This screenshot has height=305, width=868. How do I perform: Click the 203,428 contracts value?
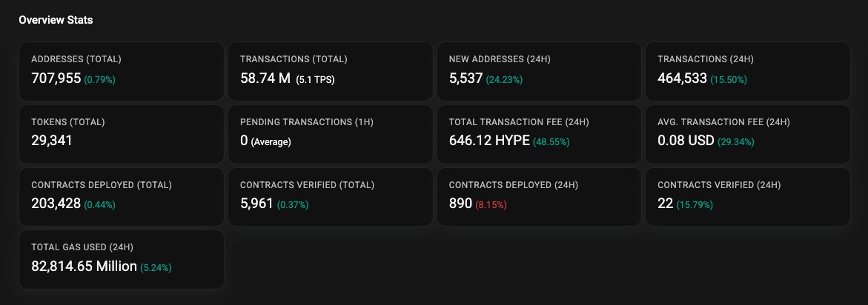pos(56,204)
